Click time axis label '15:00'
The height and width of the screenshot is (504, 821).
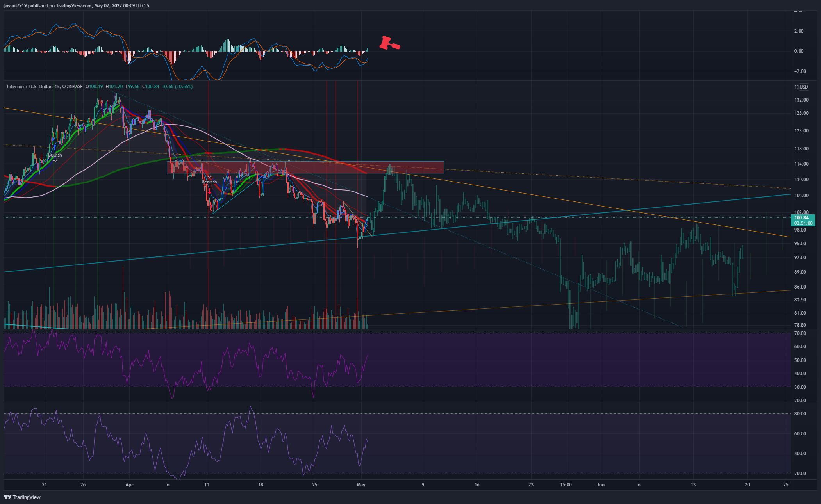566,485
